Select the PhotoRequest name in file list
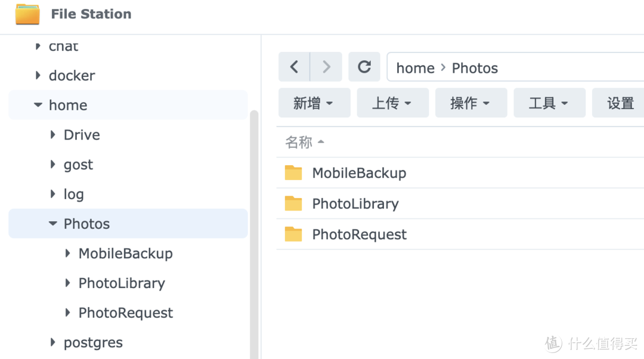Image resolution: width=644 pixels, height=359 pixels. [x=360, y=234]
